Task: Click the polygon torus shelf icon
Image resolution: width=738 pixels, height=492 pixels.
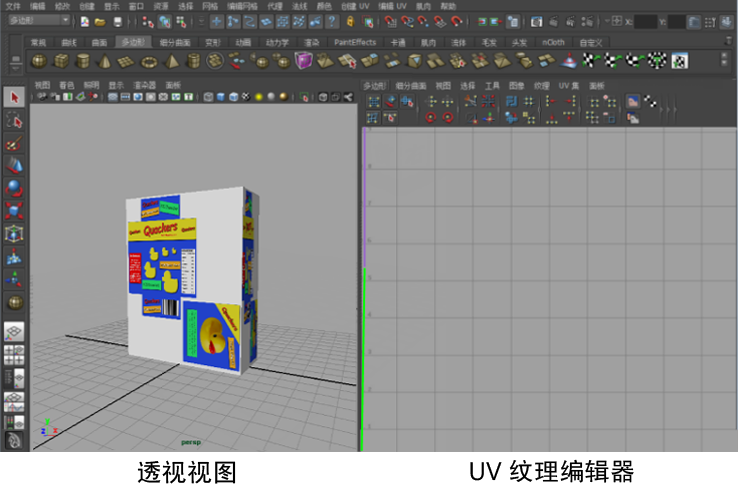Action: (146, 62)
